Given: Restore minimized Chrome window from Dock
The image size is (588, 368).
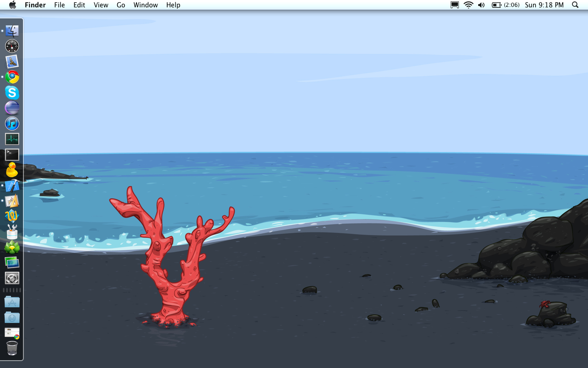Looking at the screenshot, I should pos(12,333).
